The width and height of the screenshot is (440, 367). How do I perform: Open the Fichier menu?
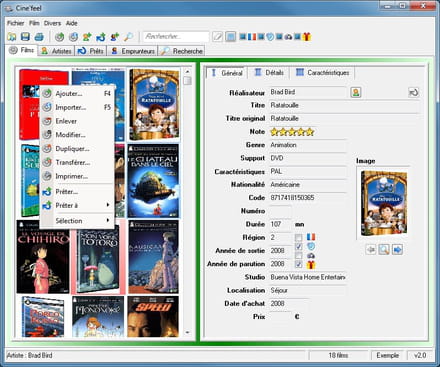(15, 23)
